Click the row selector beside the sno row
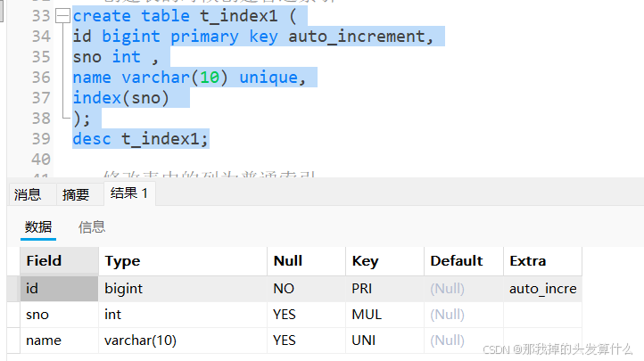Viewport: 644px width, 361px height. coord(13,315)
